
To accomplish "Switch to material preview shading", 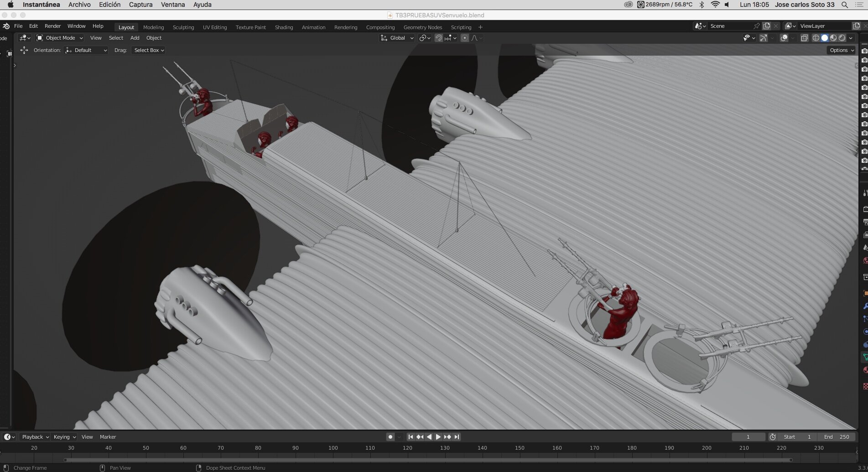I will point(833,38).
